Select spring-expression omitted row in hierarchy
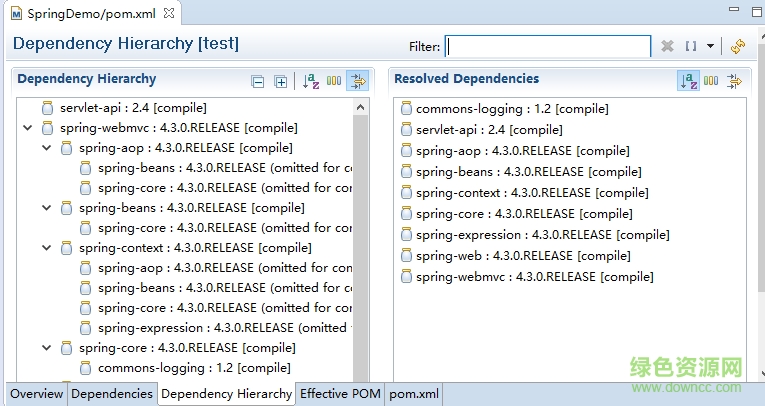 tap(224, 328)
